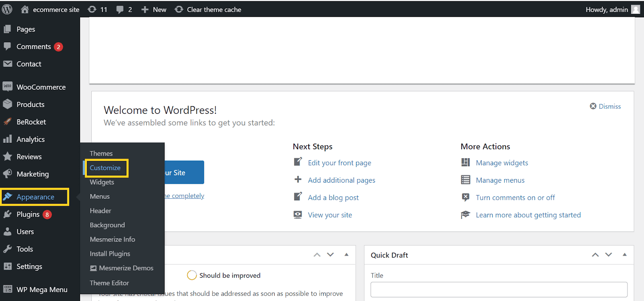This screenshot has height=301, width=644.
Task: Move Quick Draft widget down arrow
Action: tap(609, 255)
